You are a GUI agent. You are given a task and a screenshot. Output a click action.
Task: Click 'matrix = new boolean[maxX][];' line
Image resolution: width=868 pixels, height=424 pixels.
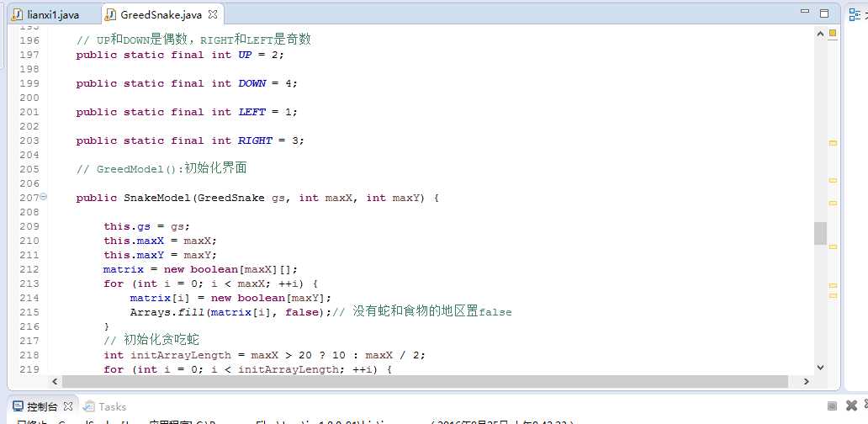click(x=200, y=269)
